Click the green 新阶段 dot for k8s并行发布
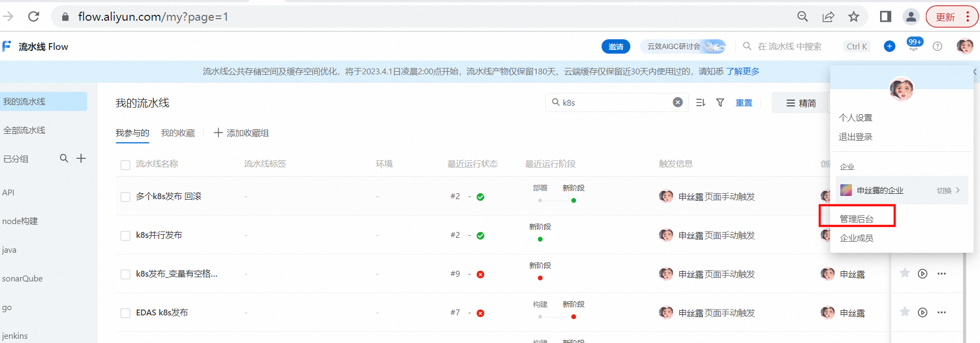The height and width of the screenshot is (343, 980). pyautogui.click(x=540, y=239)
